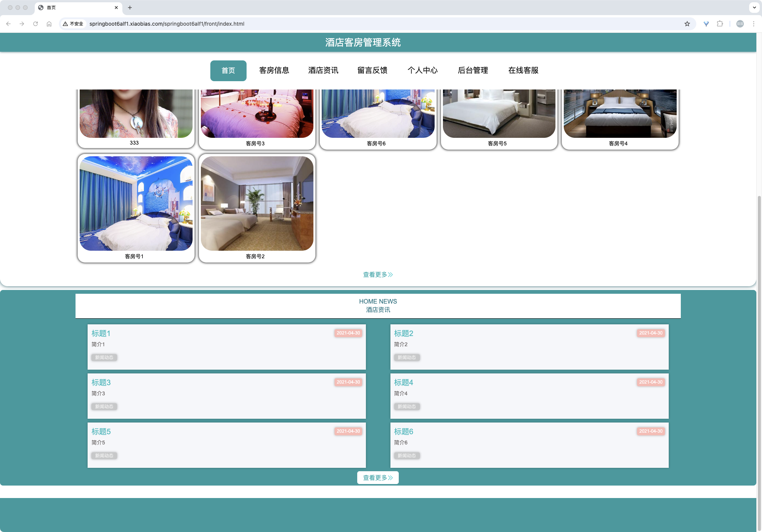
Task: Click the 简介6 summary text
Action: click(401, 443)
